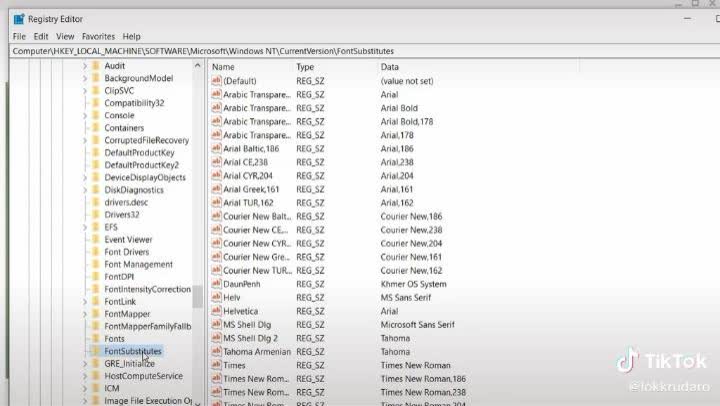This screenshot has width=720, height=406.
Task: Click the string icon beside DaunPenh entry
Action: pyautogui.click(x=216, y=284)
